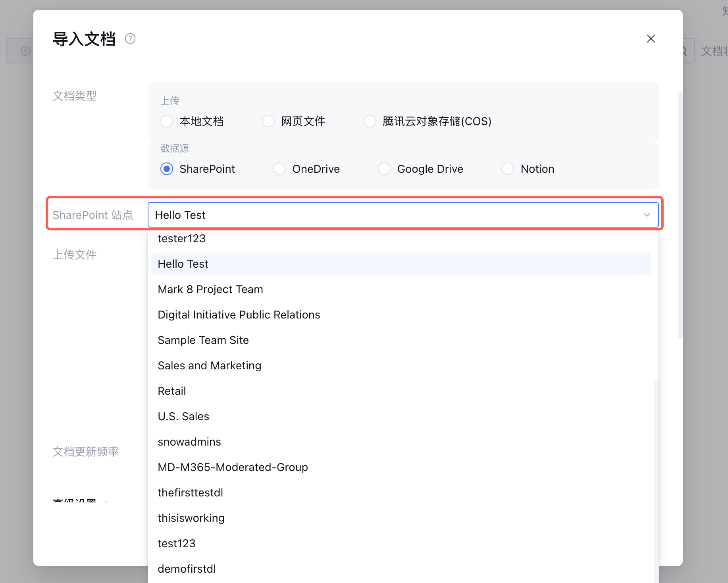This screenshot has height=583, width=728.
Task: Choose test123 site option
Action: (x=401, y=543)
